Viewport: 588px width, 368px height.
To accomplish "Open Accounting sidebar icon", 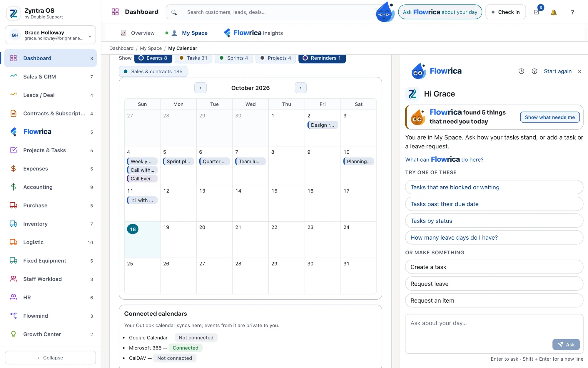I will [x=14, y=187].
